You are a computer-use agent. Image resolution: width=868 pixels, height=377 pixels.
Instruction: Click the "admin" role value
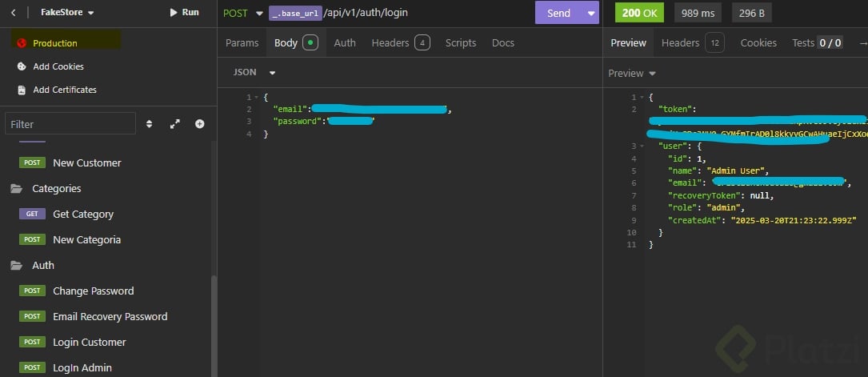(725, 207)
